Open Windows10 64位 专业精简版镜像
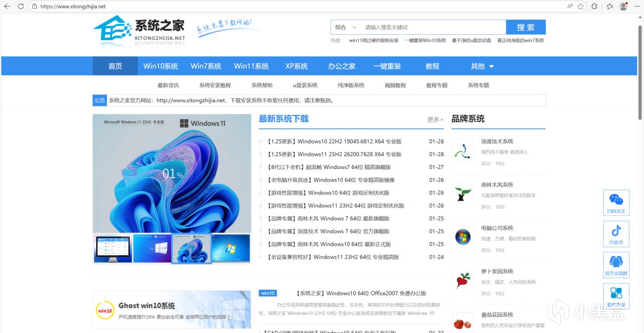 tap(331, 180)
